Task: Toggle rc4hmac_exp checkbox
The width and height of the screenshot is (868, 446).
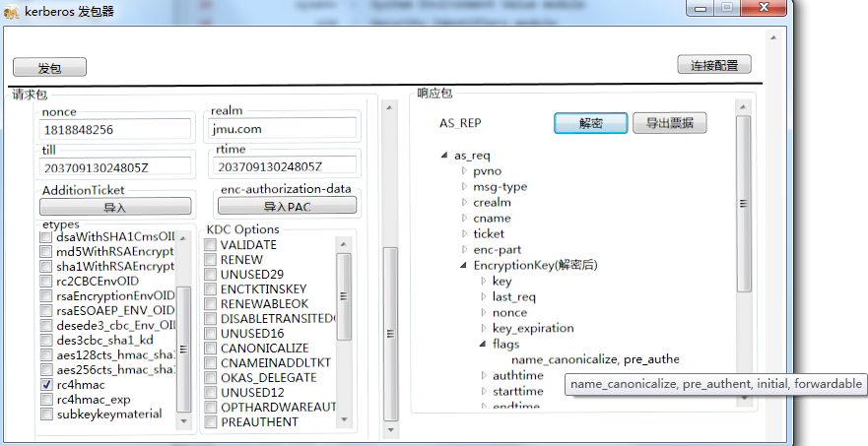Action: click(x=46, y=399)
